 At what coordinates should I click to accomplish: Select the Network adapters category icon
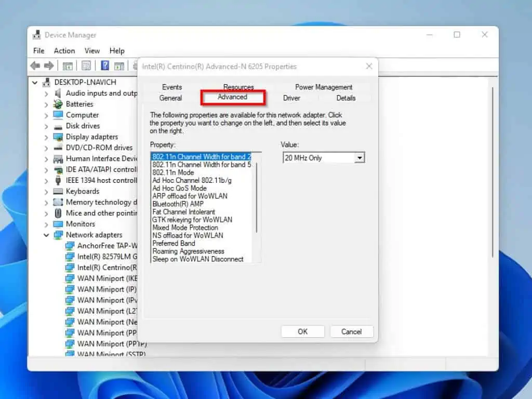click(59, 235)
